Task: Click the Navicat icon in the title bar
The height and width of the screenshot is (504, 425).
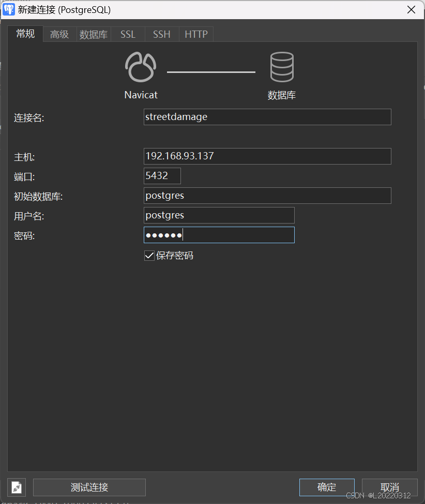Action: pos(8,9)
